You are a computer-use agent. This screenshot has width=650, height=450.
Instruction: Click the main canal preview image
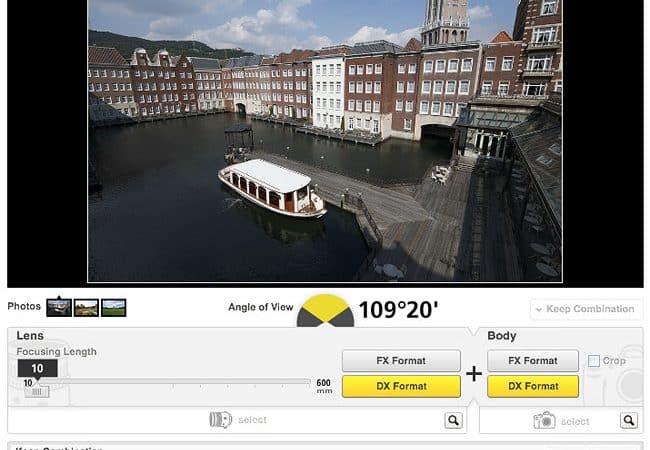[x=325, y=141]
